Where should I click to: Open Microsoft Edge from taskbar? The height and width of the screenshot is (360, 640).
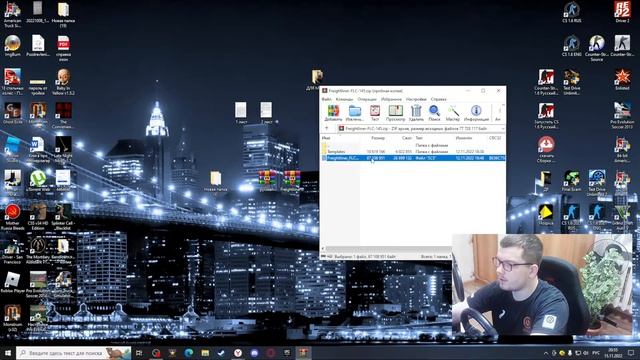[189, 353]
